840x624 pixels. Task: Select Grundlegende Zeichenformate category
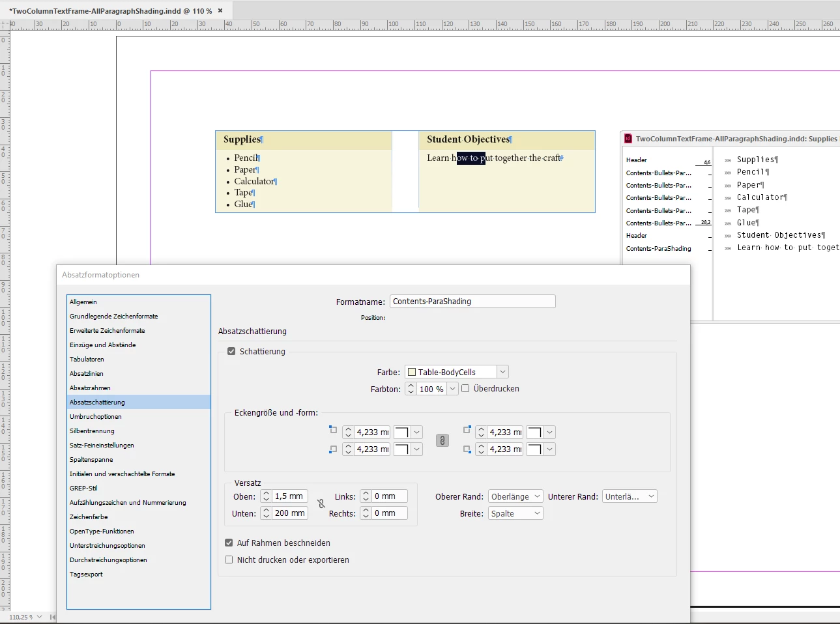click(139, 317)
